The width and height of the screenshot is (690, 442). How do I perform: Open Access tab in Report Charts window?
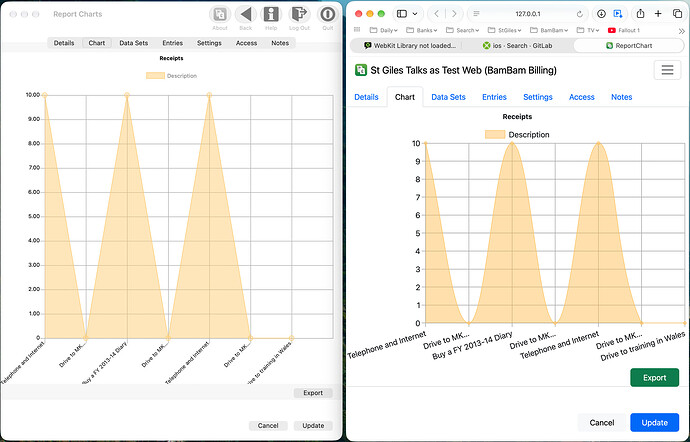[246, 43]
